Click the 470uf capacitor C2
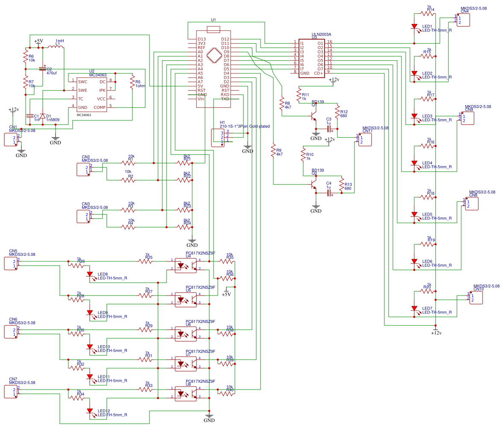Image resolution: width=504 pixels, height=428 pixels. [42, 68]
